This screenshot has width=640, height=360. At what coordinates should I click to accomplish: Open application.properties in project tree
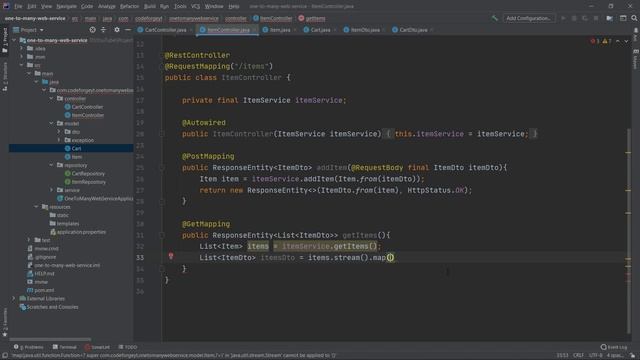click(x=78, y=232)
